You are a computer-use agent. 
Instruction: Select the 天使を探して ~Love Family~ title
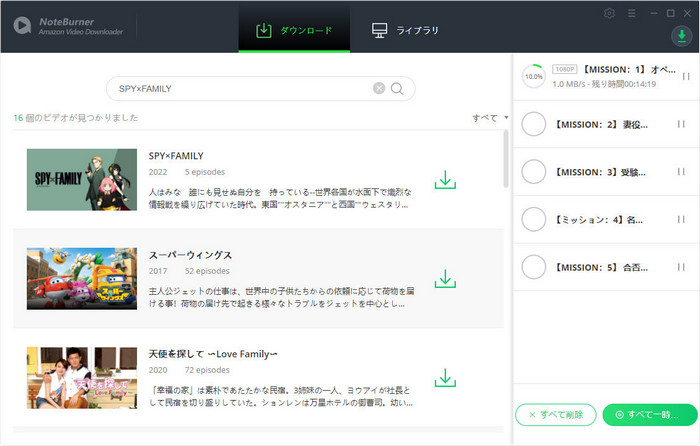pyautogui.click(x=213, y=354)
